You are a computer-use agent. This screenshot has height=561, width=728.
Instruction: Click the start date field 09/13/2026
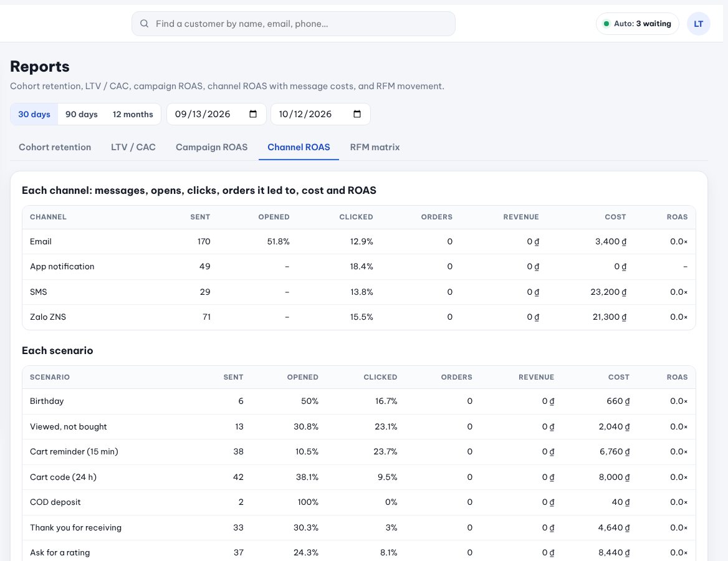pyautogui.click(x=216, y=114)
